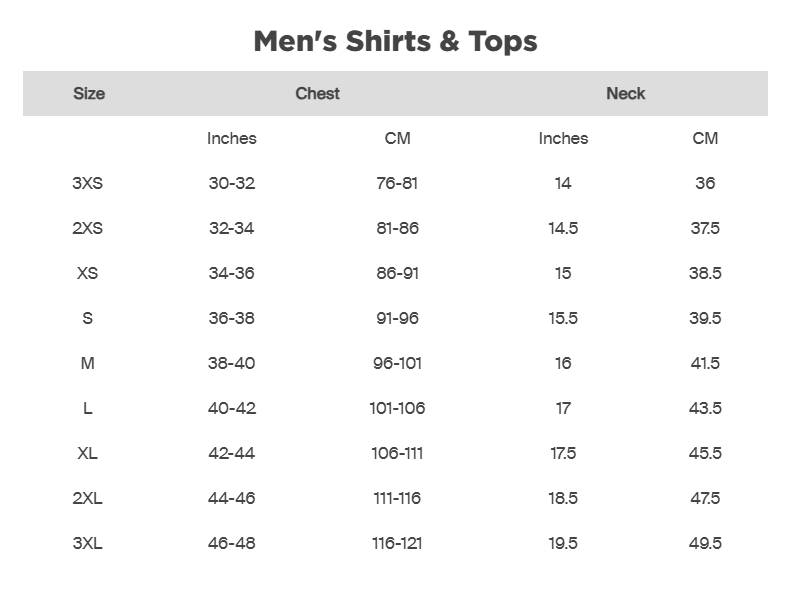Click chest CM value 76-81
Viewport: 796px width, 589px height.
pos(397,183)
